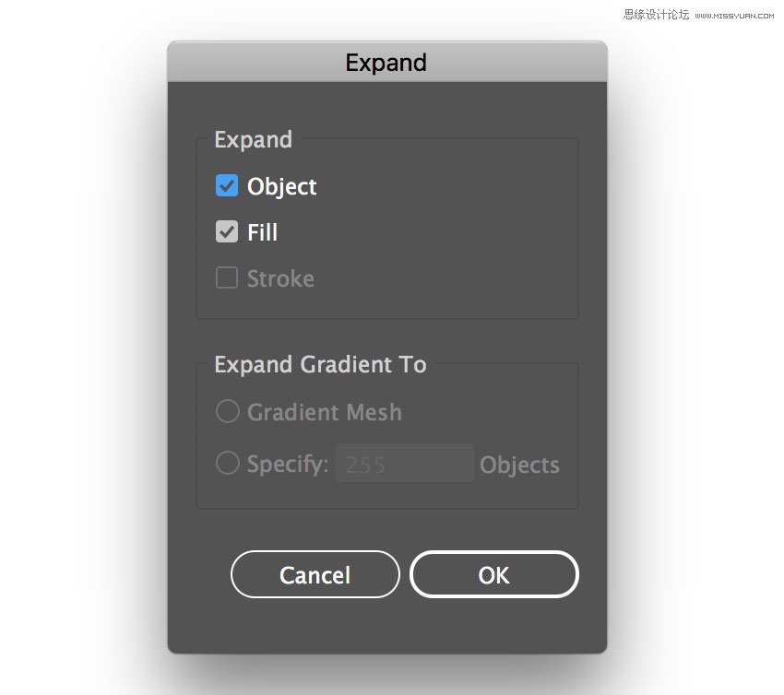Select the Gradient Mesh radio button
Screen dimensions: 784x695
(x=227, y=411)
